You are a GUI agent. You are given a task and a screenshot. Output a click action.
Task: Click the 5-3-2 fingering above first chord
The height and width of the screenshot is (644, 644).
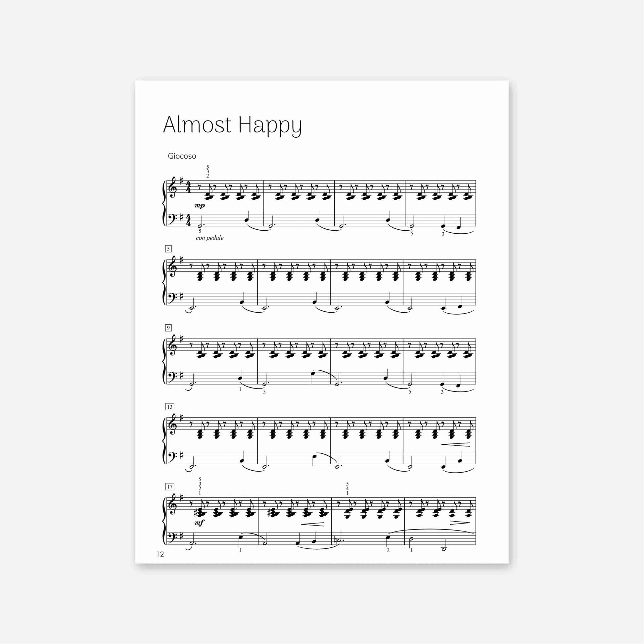pos(208,171)
